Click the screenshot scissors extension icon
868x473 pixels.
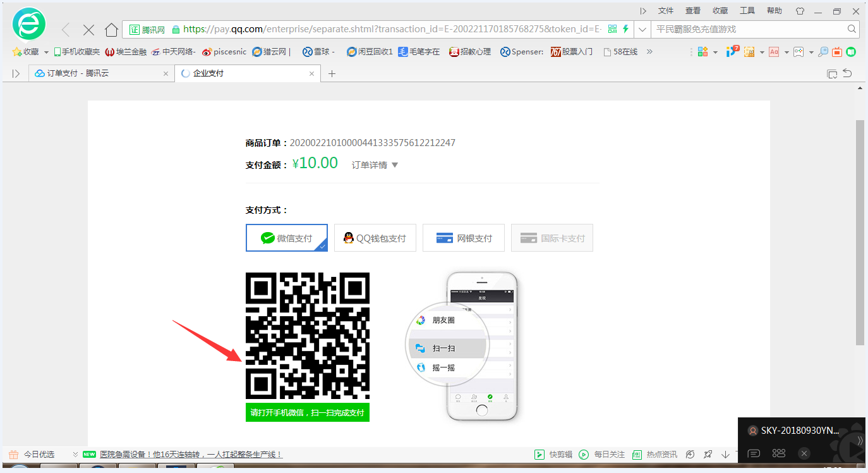tap(749, 52)
